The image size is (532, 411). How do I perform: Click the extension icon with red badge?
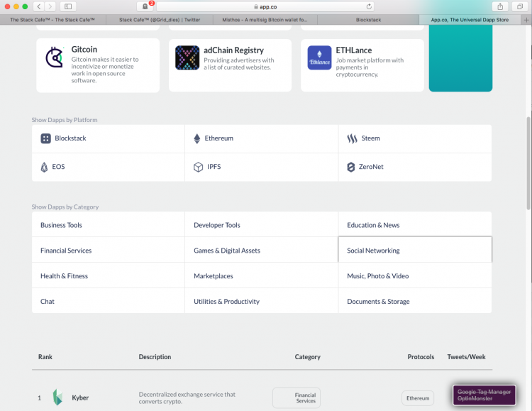tap(145, 6)
